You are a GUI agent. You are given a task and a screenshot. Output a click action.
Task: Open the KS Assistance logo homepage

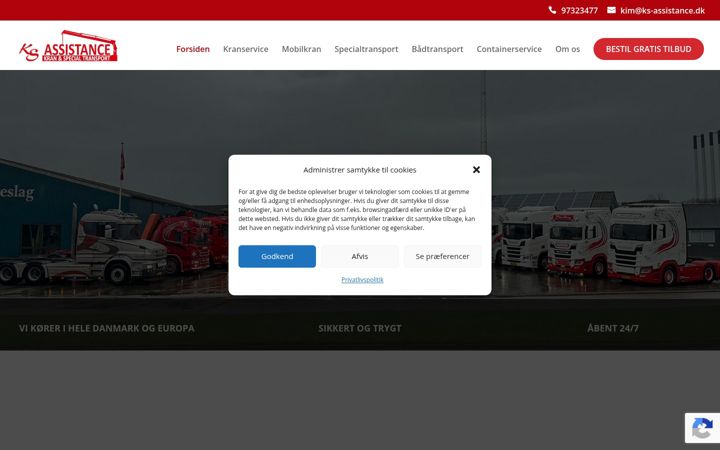click(x=68, y=46)
